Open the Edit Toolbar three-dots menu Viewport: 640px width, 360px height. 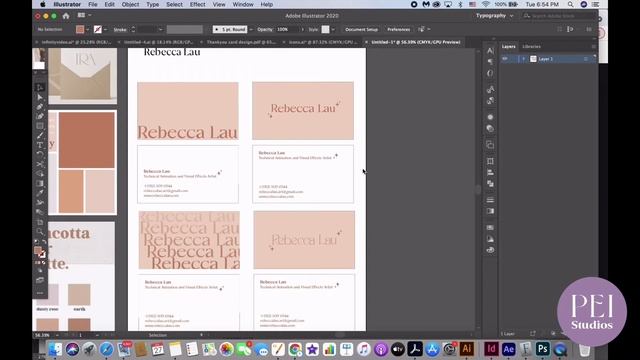[40, 293]
